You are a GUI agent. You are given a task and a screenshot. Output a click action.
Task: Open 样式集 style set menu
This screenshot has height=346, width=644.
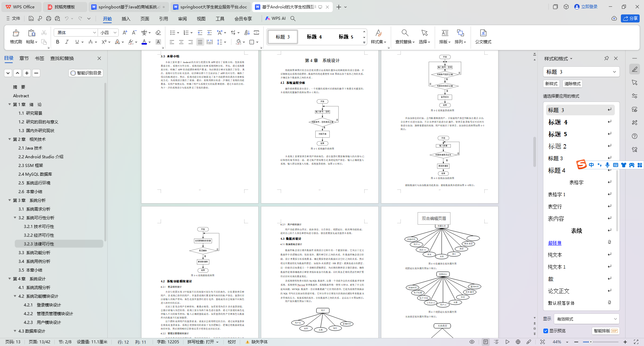[x=378, y=37]
